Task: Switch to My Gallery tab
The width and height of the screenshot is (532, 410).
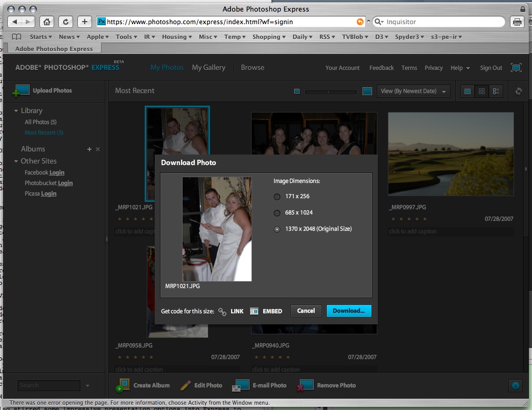Action: [208, 67]
